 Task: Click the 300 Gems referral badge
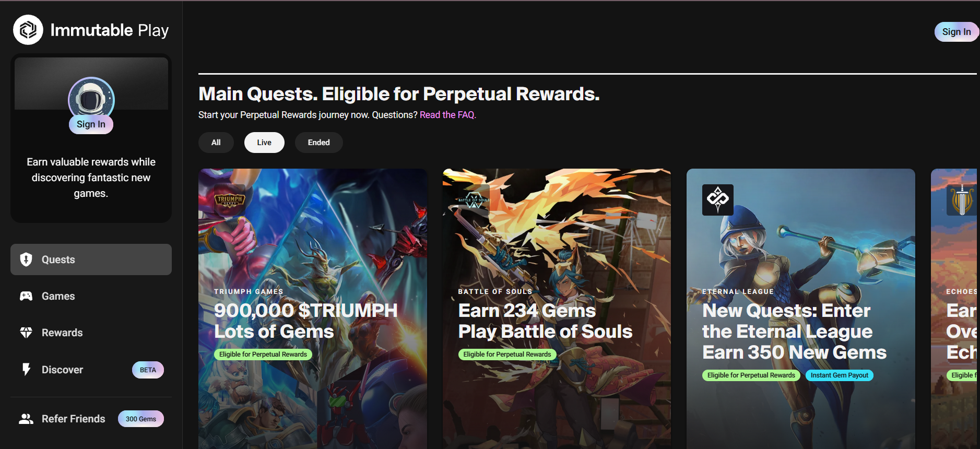(141, 419)
